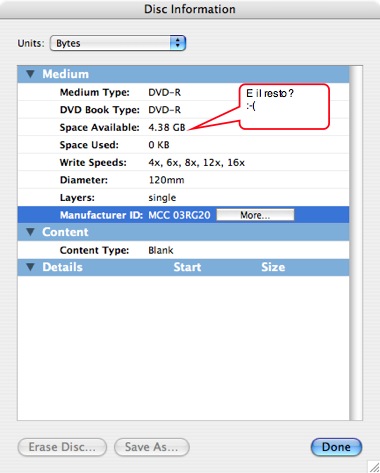Screen dimensions: 380x473
Task: Select the Medium Type row
Action: click(x=183, y=92)
